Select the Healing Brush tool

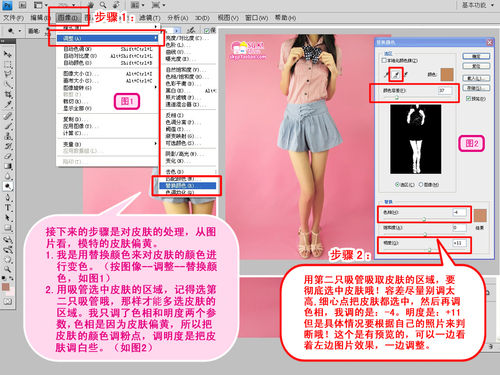[x=7, y=116]
